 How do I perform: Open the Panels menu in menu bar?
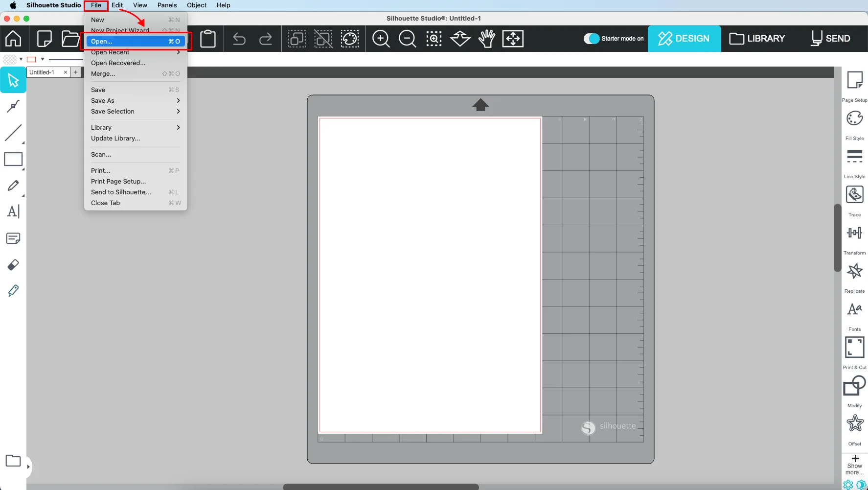(x=167, y=5)
